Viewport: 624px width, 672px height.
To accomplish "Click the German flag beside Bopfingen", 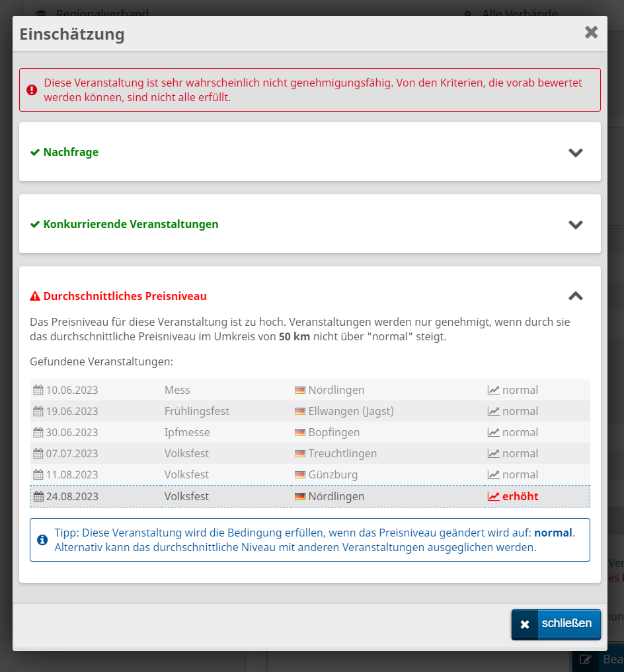I will pos(300,432).
